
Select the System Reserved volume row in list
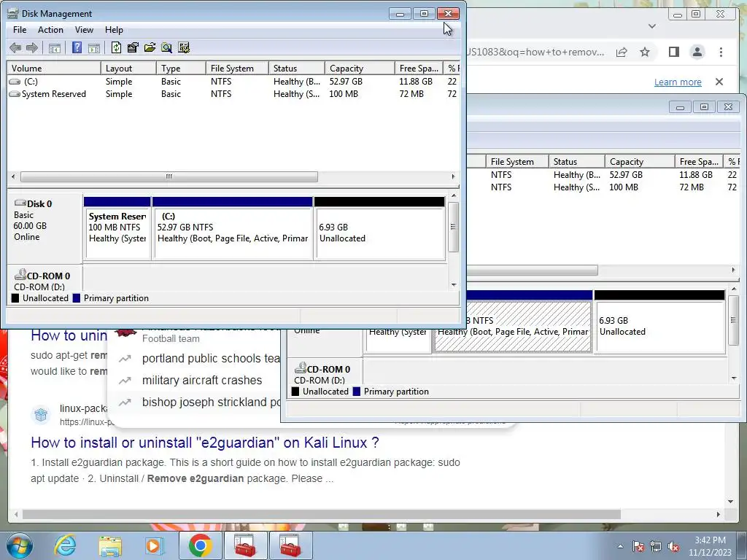click(233, 94)
